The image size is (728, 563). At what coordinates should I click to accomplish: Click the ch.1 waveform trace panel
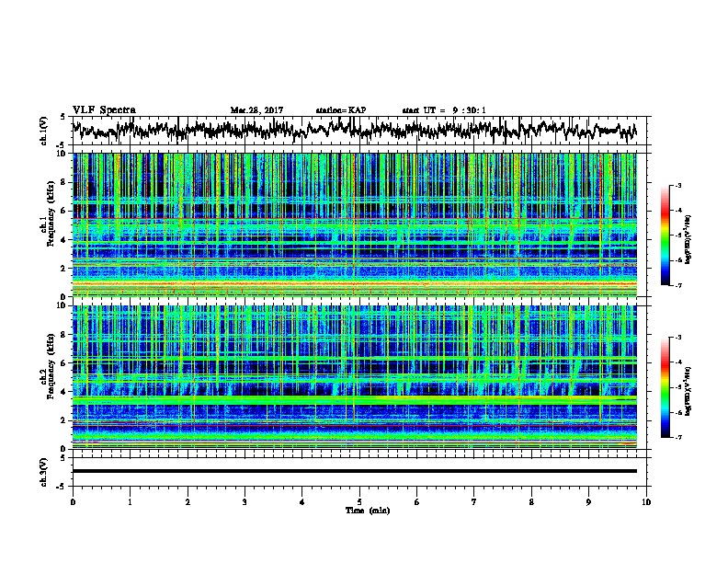pyautogui.click(x=359, y=131)
